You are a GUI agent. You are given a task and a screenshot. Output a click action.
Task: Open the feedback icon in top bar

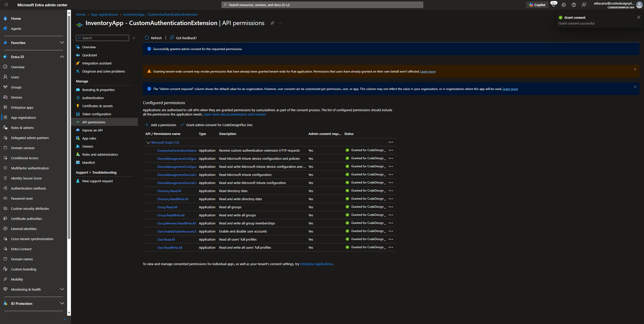click(x=584, y=5)
